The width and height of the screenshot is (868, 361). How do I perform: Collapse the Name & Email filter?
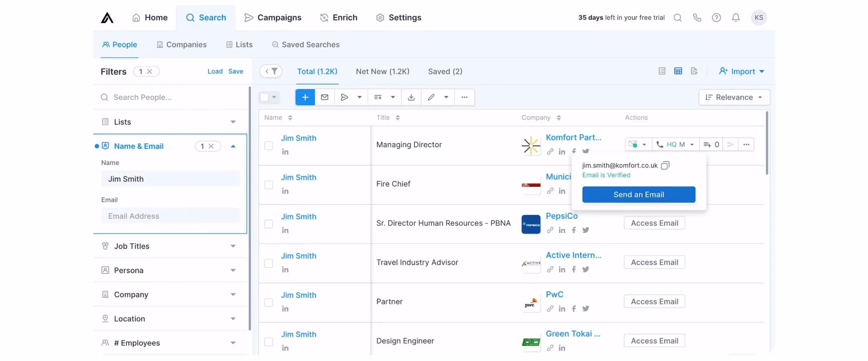(x=233, y=146)
